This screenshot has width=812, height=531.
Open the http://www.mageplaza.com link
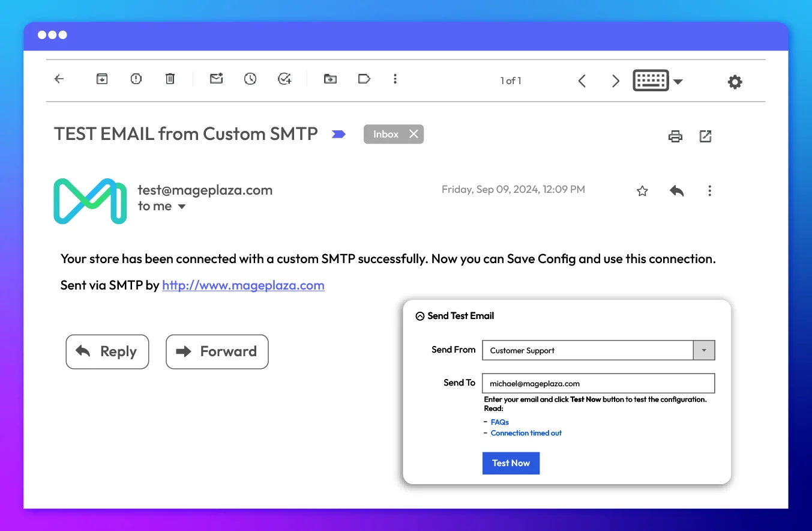[x=243, y=285]
